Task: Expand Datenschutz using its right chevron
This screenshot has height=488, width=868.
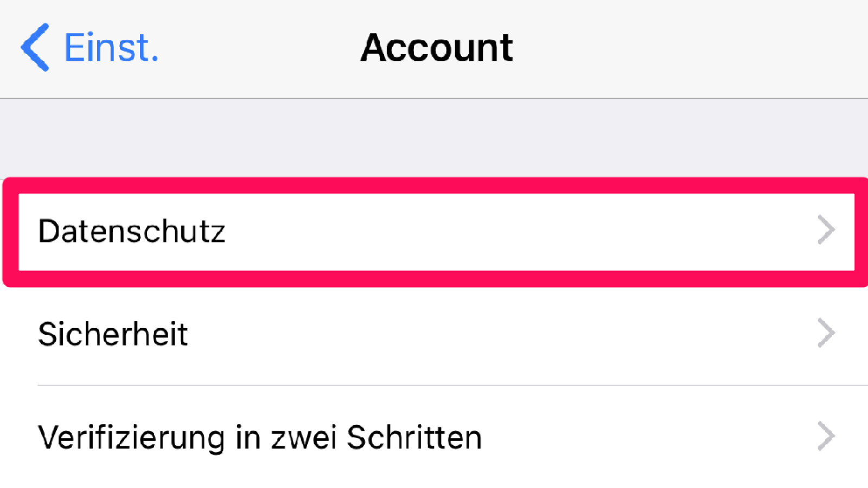Action: (x=826, y=230)
